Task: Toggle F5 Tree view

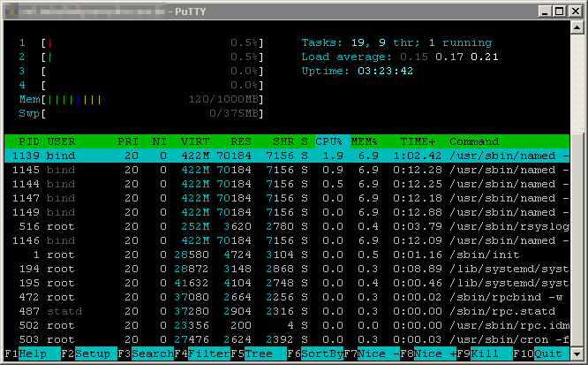Action: coord(259,354)
